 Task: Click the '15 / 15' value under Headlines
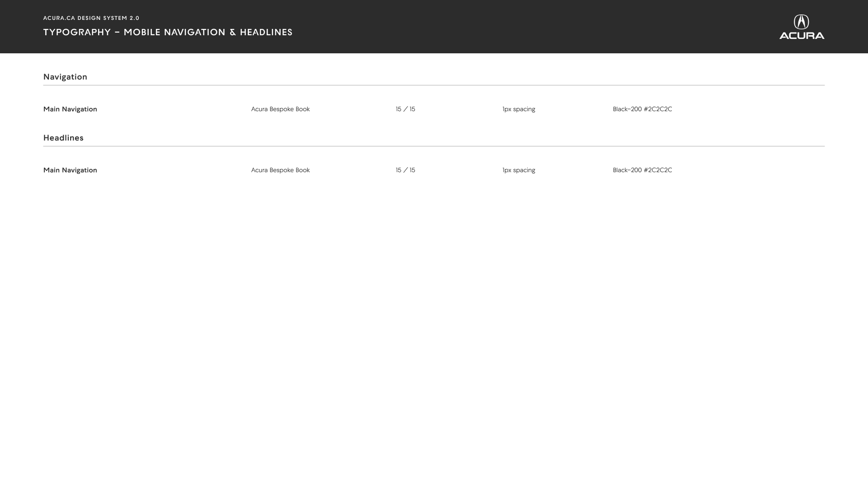pos(406,170)
